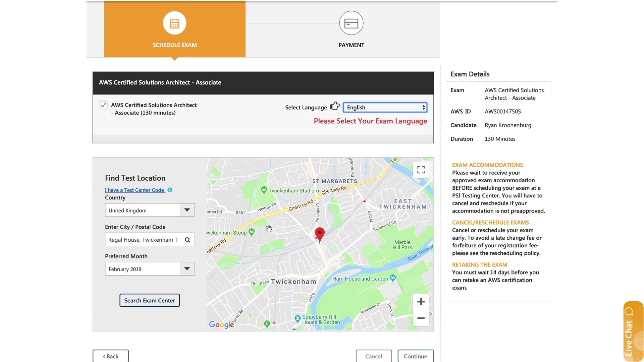
Task: Click the postal code search magnifier icon
Action: 187,240
